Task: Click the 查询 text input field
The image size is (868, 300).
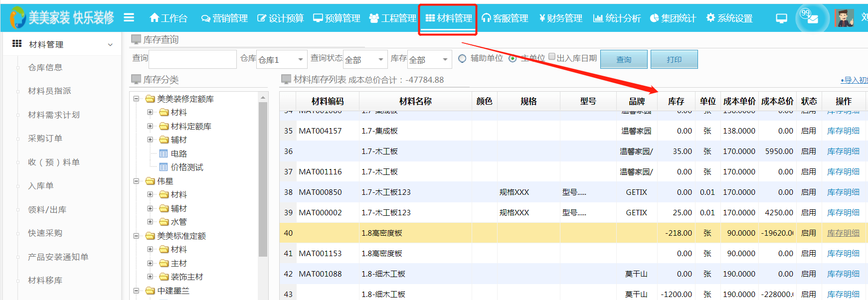Action: point(192,59)
